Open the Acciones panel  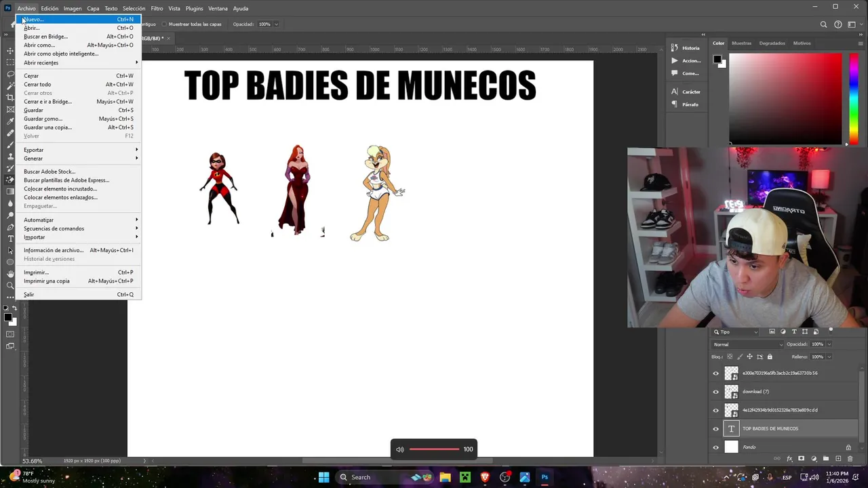(686, 60)
